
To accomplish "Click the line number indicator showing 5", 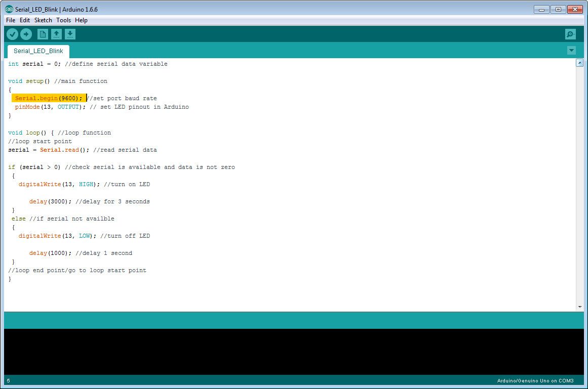I will 8,380.
